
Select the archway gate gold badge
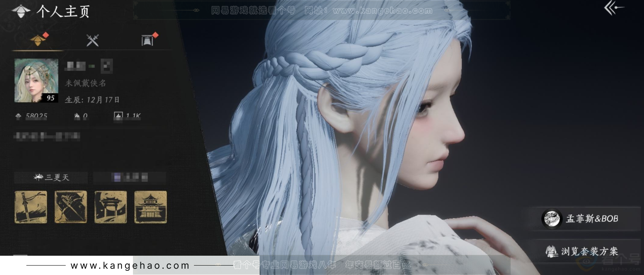(111, 207)
